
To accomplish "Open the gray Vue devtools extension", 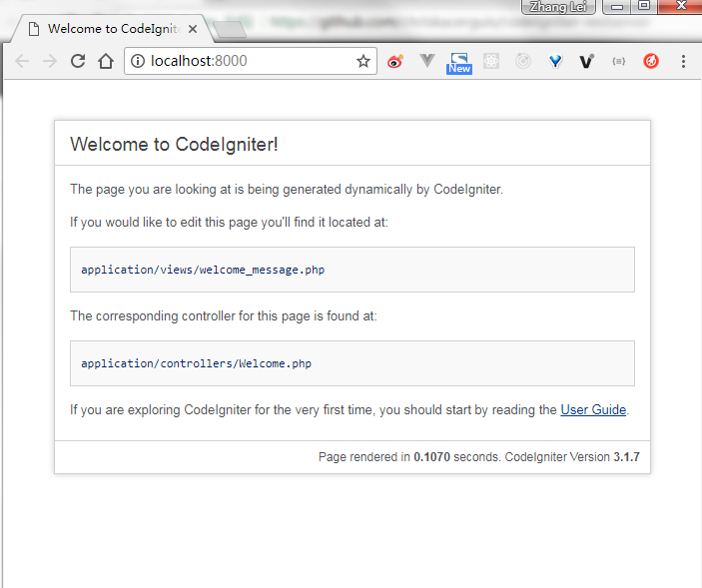I will [x=427, y=61].
